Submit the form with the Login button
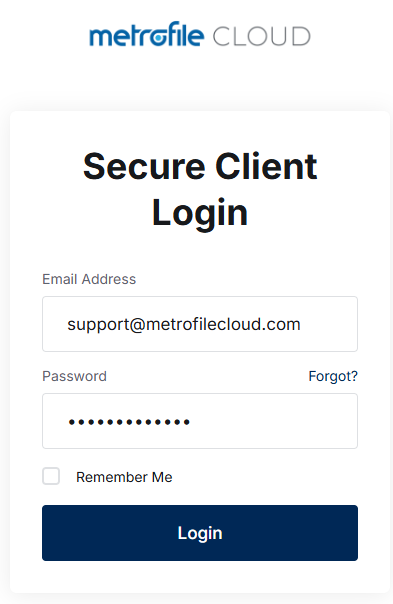 [200, 533]
